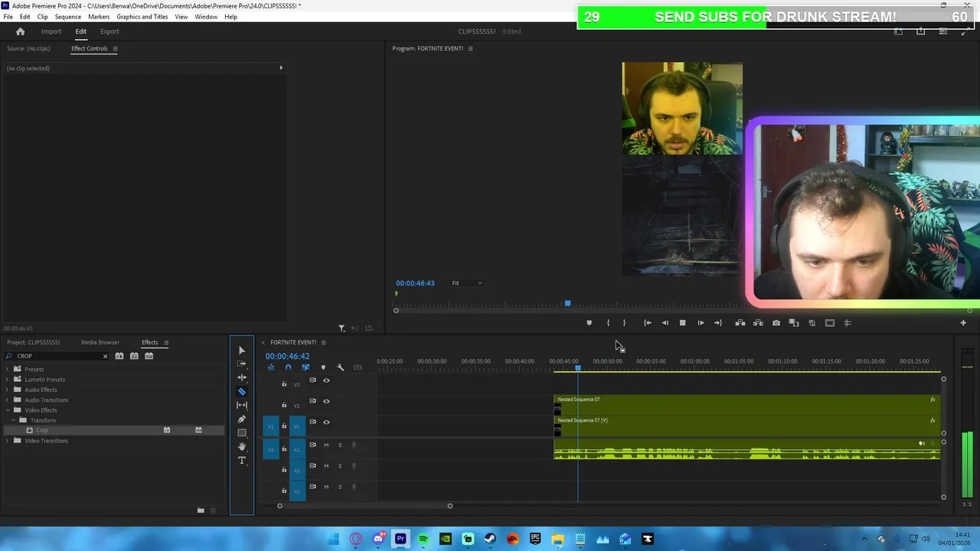Solo audio track A3
This screenshot has width=980, height=551.
click(x=340, y=487)
